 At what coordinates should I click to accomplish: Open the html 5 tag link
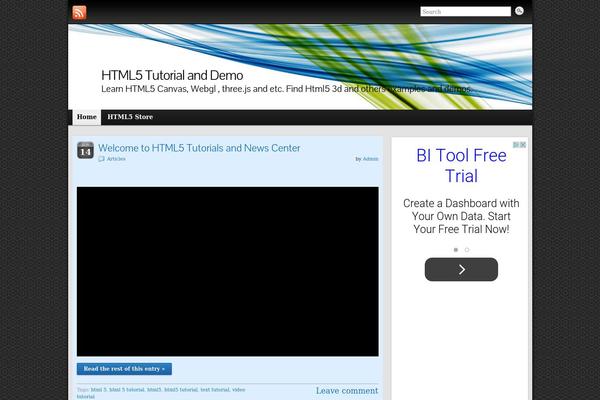click(98, 390)
